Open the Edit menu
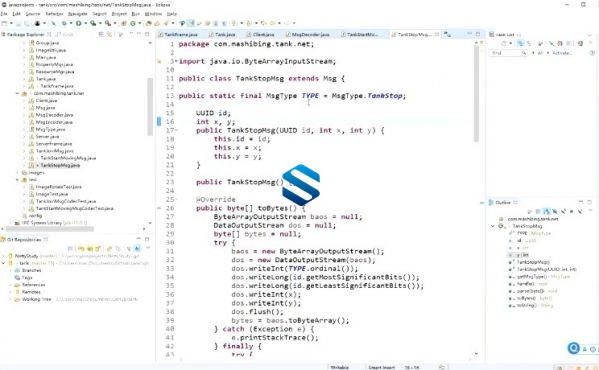The height and width of the screenshot is (370, 599). 16,14
